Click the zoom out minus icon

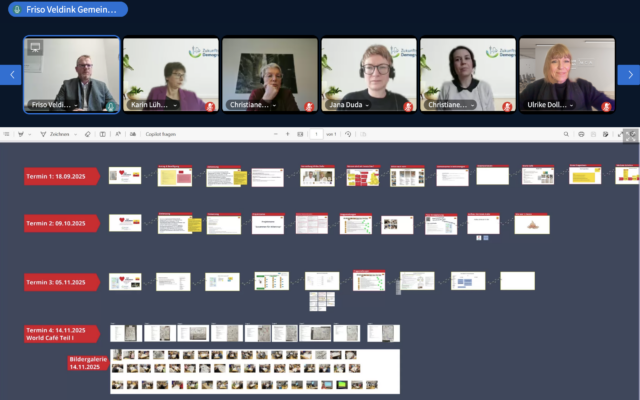click(x=274, y=134)
